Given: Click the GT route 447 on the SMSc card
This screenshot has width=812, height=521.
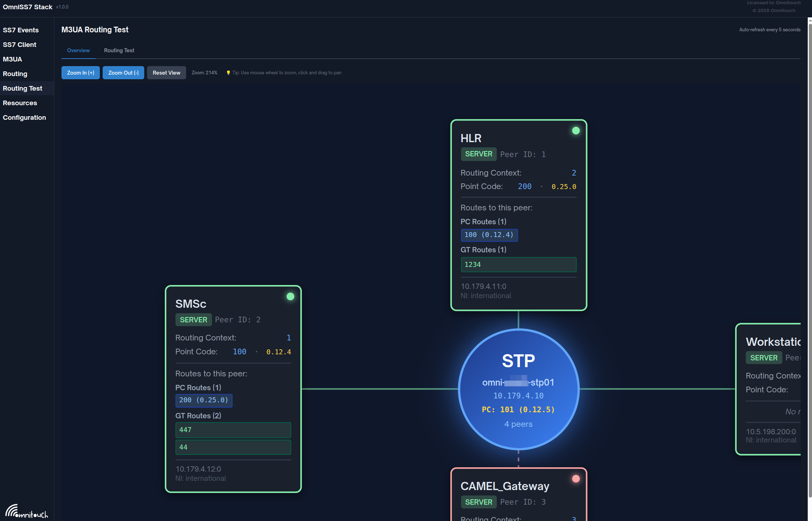Looking at the screenshot, I should tap(233, 430).
